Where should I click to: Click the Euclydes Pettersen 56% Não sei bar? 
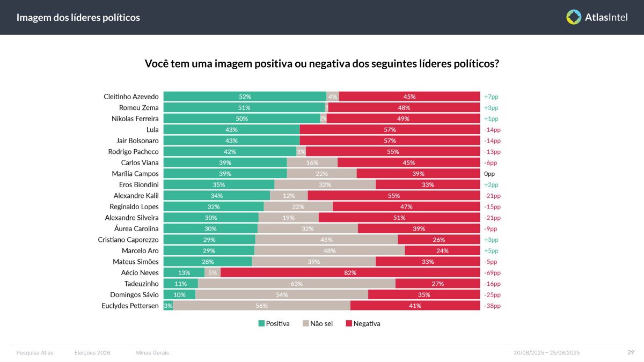[x=262, y=306]
